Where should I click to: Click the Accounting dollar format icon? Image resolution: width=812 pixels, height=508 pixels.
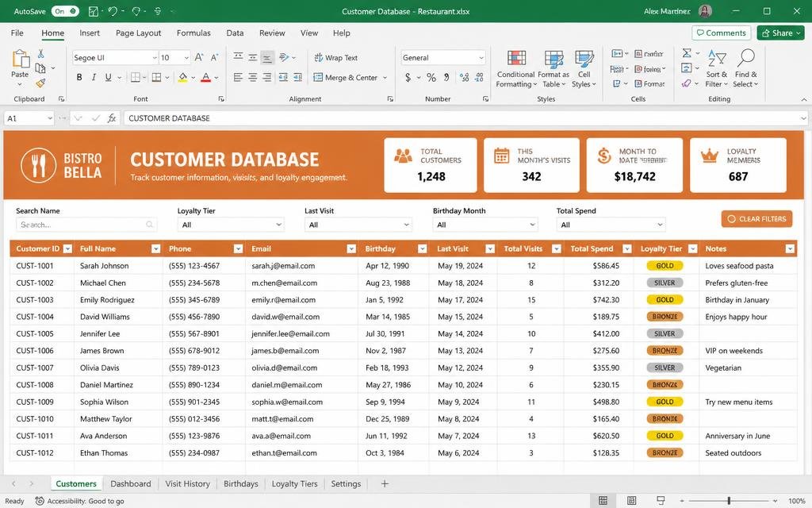[x=408, y=77]
